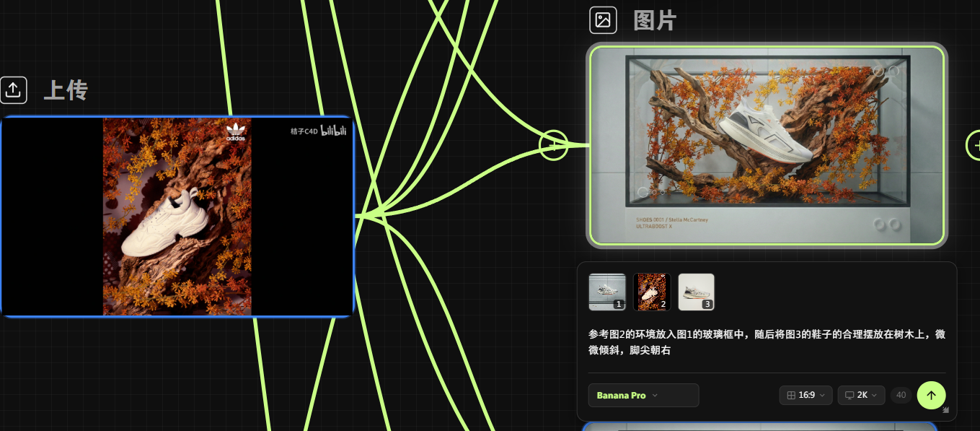Select the generated glass box shoe image
This screenshot has height=431, width=980.
click(x=767, y=145)
